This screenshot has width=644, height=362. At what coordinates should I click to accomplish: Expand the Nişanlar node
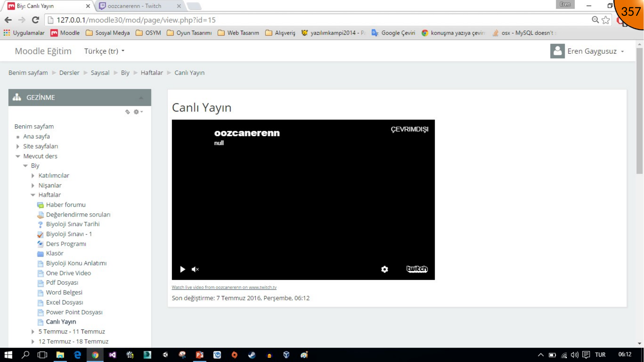(x=33, y=185)
